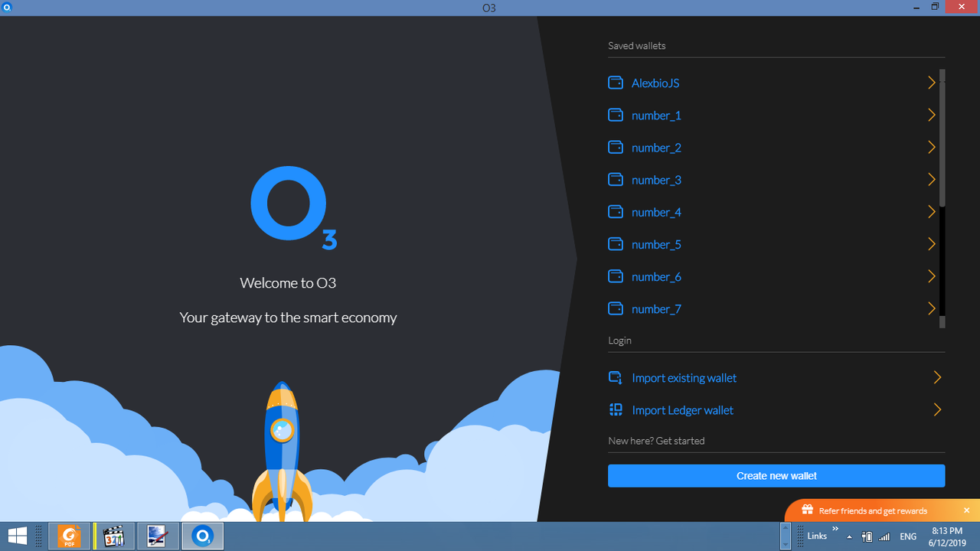Click the chevron next to number_3

(x=932, y=179)
